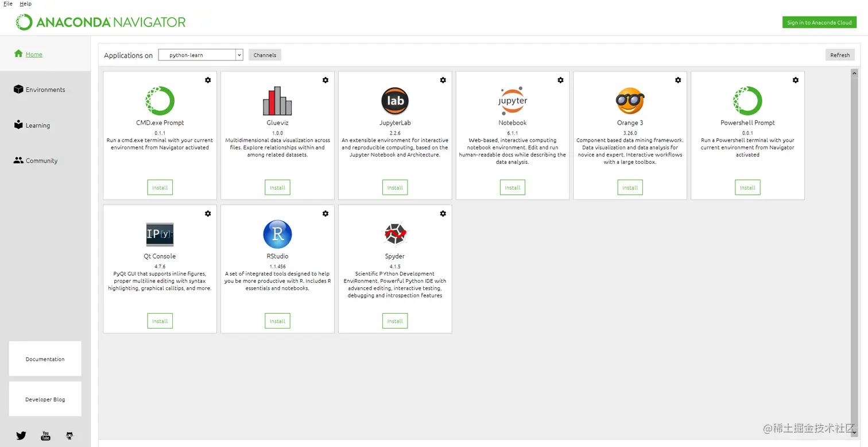The width and height of the screenshot is (868, 447).
Task: Install Jupyter Notebook
Action: pos(513,188)
